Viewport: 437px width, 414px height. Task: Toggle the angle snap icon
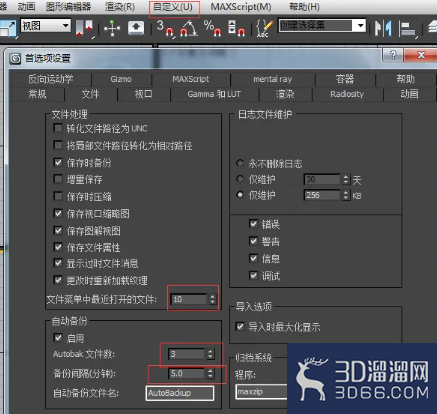click(x=189, y=28)
